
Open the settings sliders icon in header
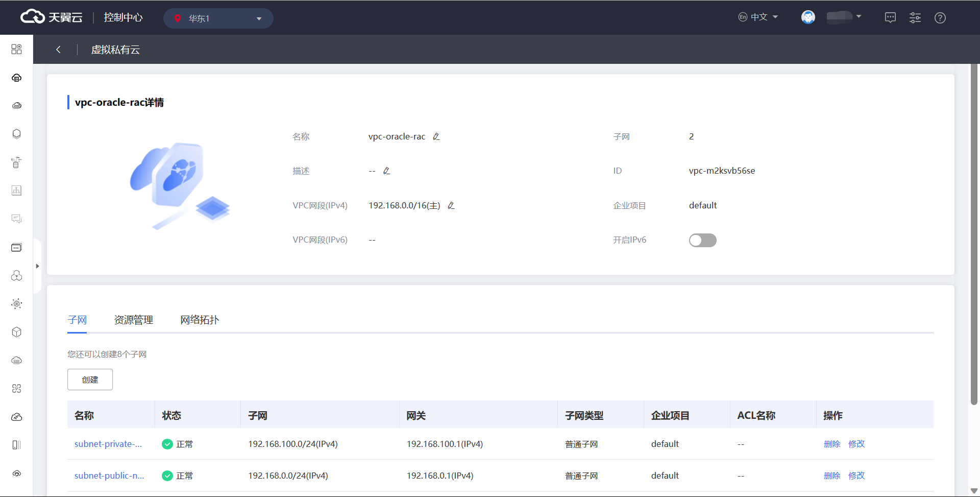point(915,18)
